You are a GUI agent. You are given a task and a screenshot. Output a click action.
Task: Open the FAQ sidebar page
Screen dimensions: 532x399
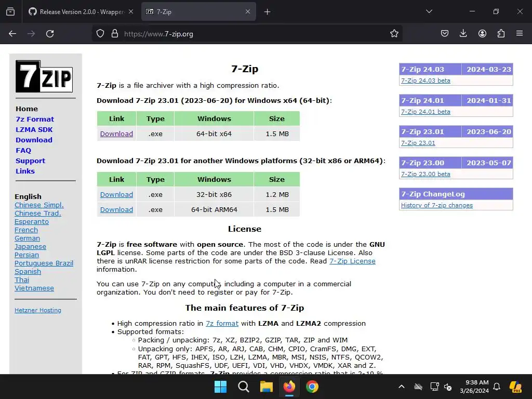tap(23, 150)
